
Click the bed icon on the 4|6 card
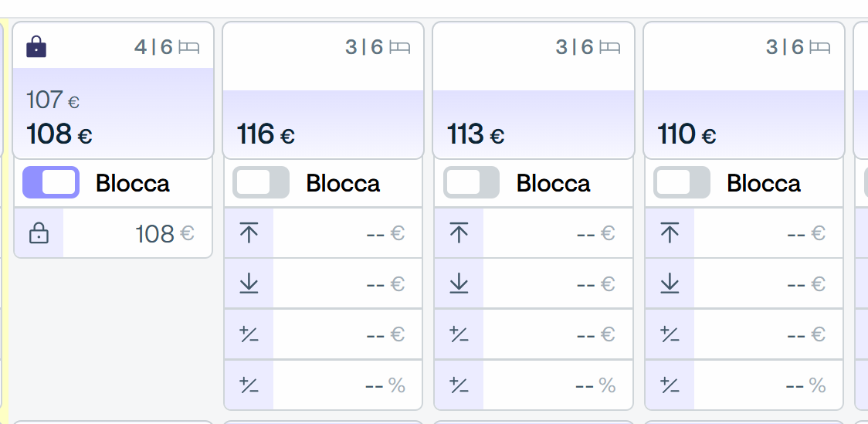click(188, 48)
